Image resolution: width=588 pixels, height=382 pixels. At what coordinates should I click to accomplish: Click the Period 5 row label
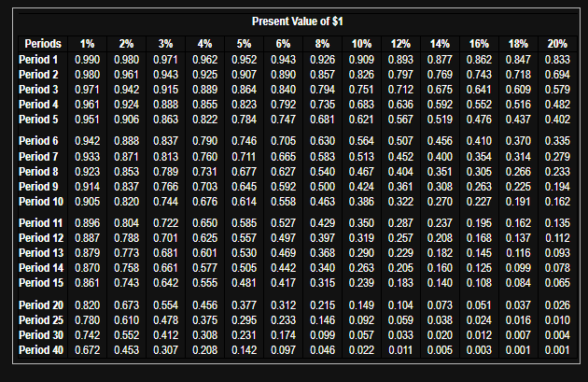(x=38, y=120)
